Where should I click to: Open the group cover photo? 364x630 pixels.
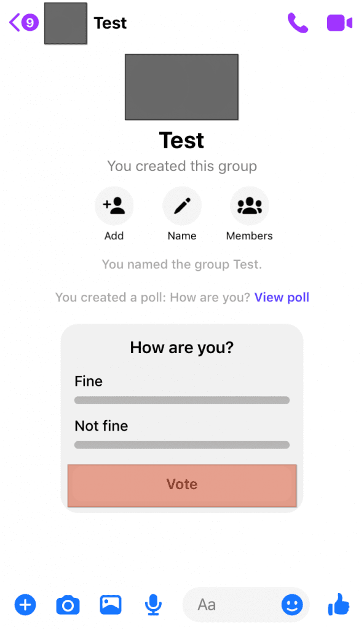coord(181,86)
